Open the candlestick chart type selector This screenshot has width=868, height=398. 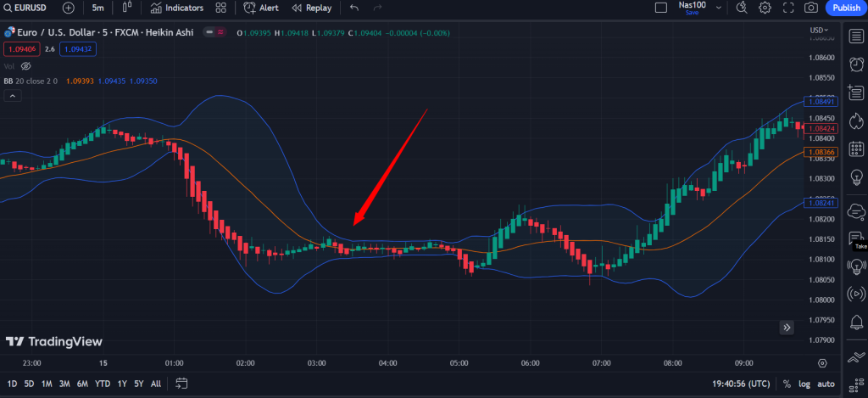(x=128, y=8)
